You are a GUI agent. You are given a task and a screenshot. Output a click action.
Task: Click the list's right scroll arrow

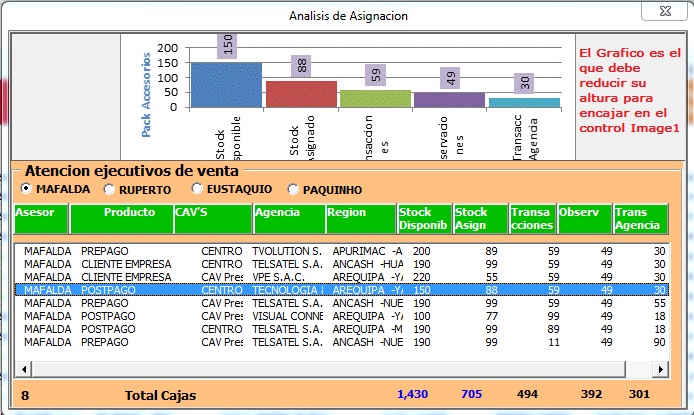(660, 369)
